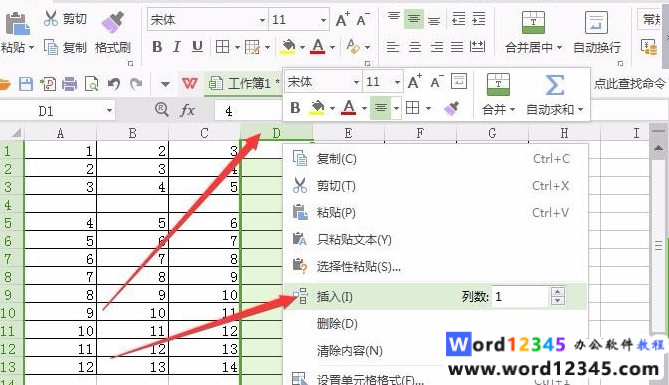The image size is (669, 385).
Task: Toggle Italic in the ribbon font group
Action: click(177, 47)
